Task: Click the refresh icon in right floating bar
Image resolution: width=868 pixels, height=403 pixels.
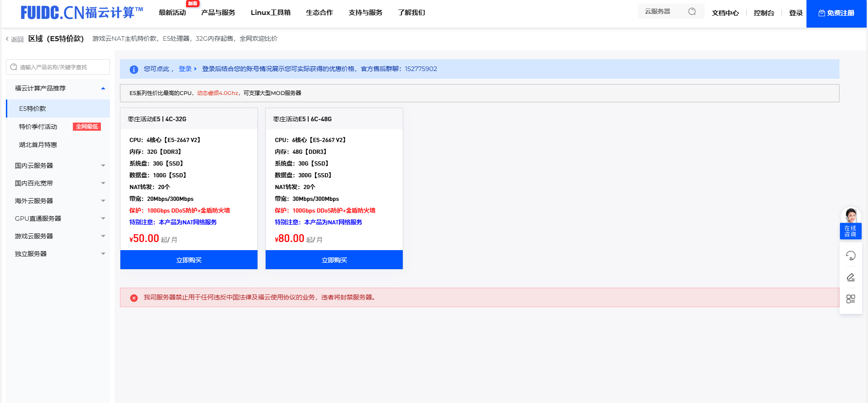Action: coord(850,256)
